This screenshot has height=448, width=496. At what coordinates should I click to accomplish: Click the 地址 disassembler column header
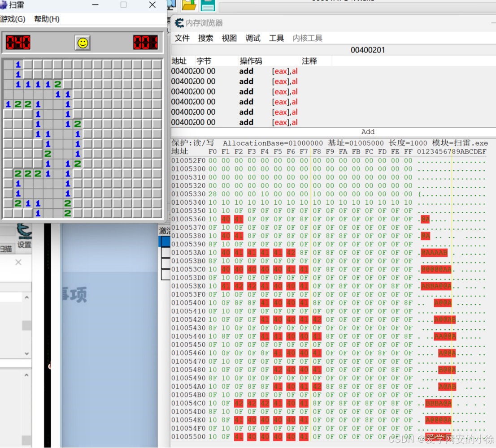click(179, 61)
